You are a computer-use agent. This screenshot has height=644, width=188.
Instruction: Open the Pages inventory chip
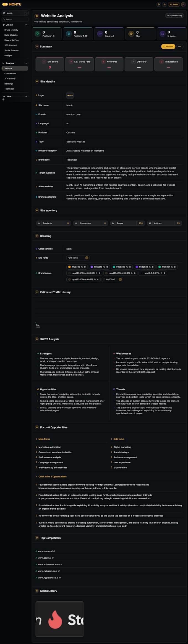pyautogui.click(x=127, y=223)
